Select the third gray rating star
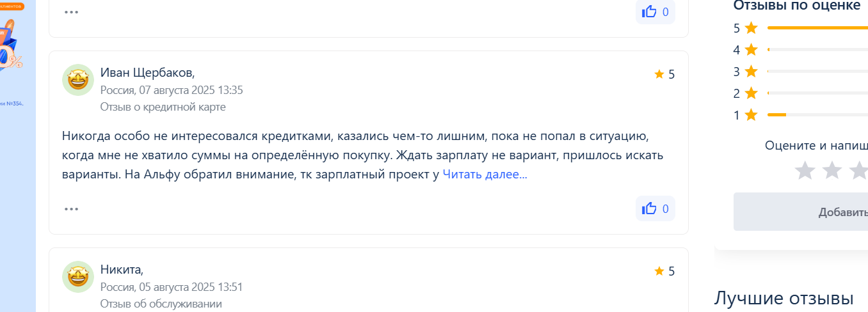This screenshot has height=312, width=868. click(858, 170)
